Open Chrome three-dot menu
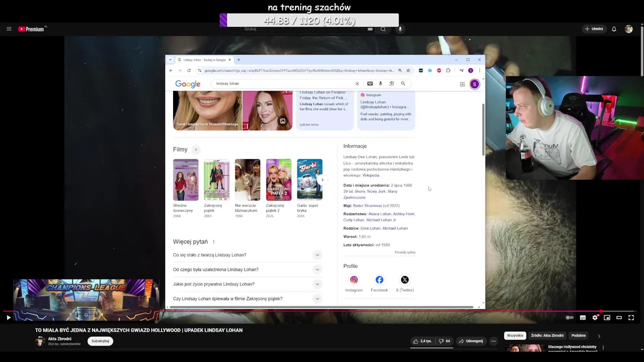This screenshot has width=644, height=362. tap(479, 70)
